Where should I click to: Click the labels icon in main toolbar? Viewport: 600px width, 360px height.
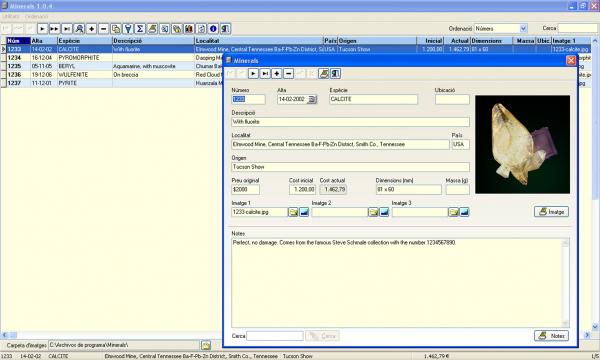pyautogui.click(x=177, y=29)
